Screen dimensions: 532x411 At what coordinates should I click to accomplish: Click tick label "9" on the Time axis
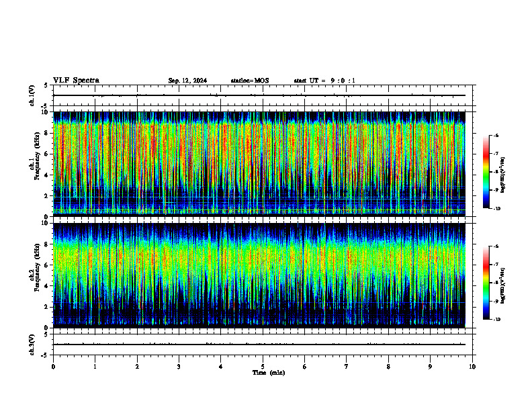pyautogui.click(x=430, y=367)
